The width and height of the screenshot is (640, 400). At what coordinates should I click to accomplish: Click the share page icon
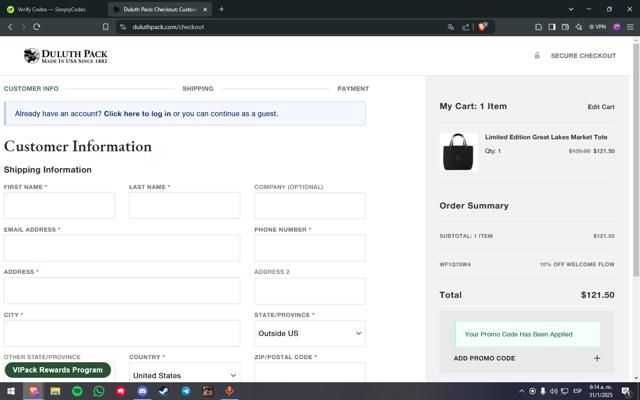[465, 27]
